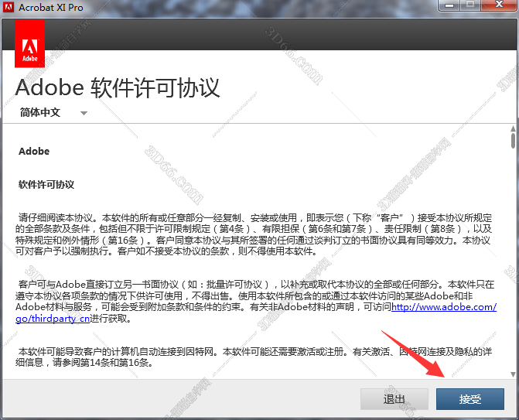Click paragraph starting 客户可与Adobe直接订立
Image resolution: width=519 pixels, height=420 pixels.
(256, 301)
